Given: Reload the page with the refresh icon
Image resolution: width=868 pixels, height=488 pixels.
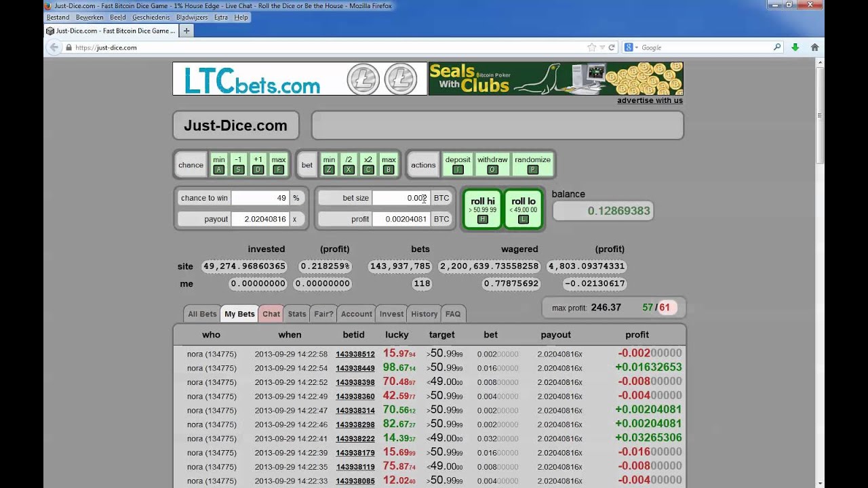Looking at the screenshot, I should coord(612,47).
